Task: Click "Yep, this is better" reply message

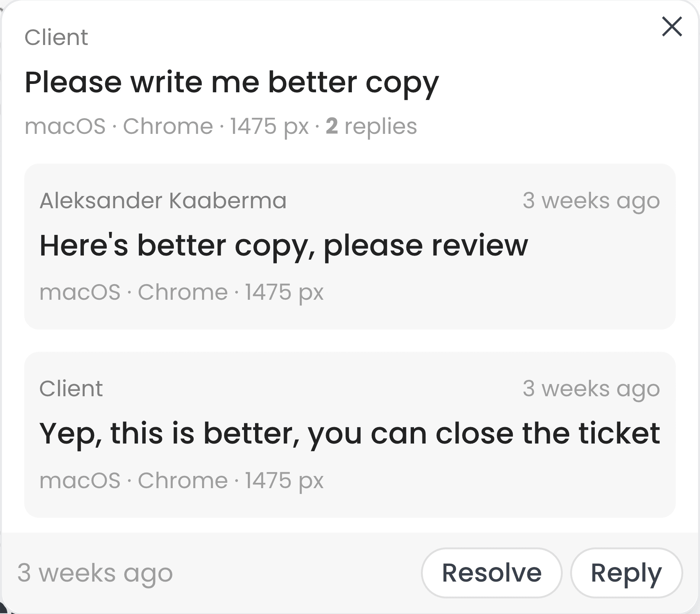Action: coord(349,433)
